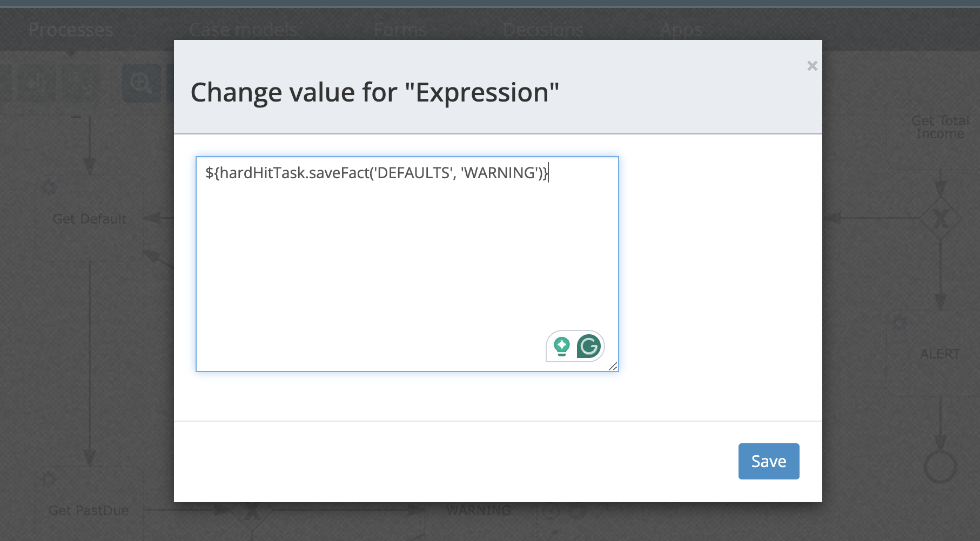Click the Grammarly G icon in textarea
The image size is (980, 541).
click(588, 346)
